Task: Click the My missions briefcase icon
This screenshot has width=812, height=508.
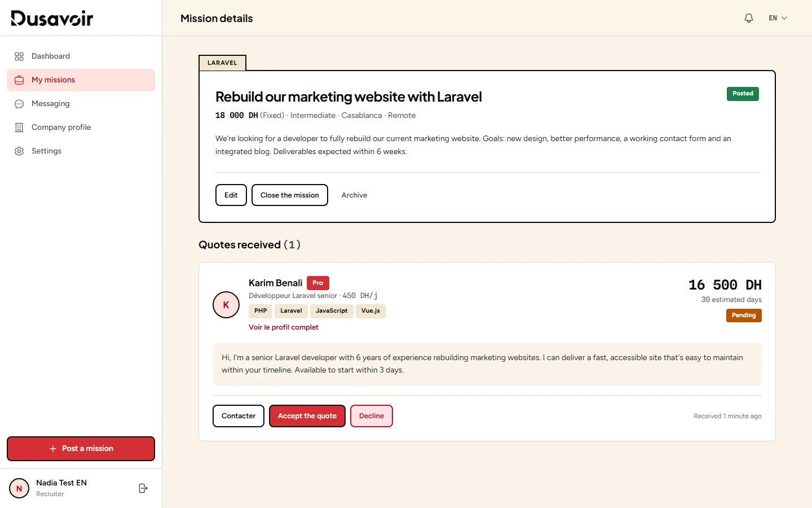Action: (x=19, y=80)
